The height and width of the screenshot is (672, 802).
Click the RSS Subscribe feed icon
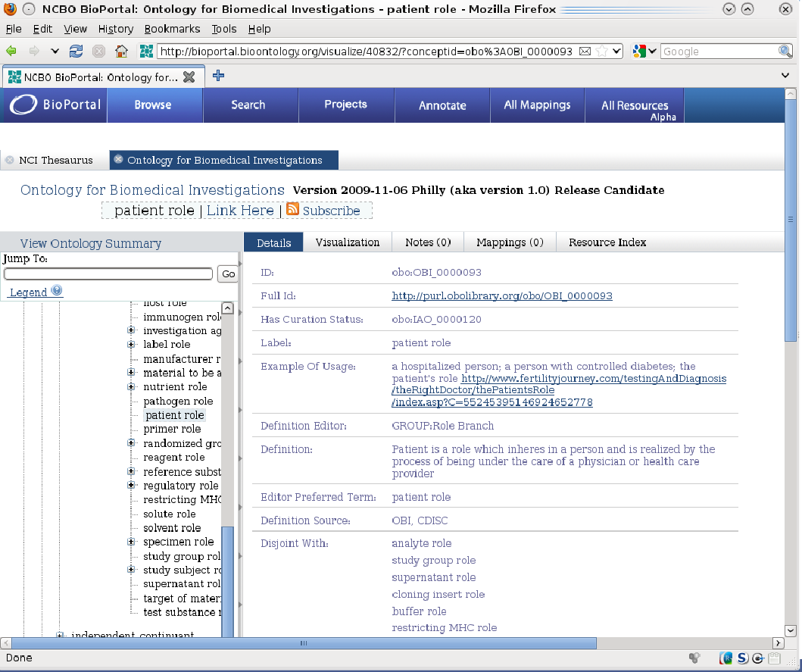click(x=292, y=210)
